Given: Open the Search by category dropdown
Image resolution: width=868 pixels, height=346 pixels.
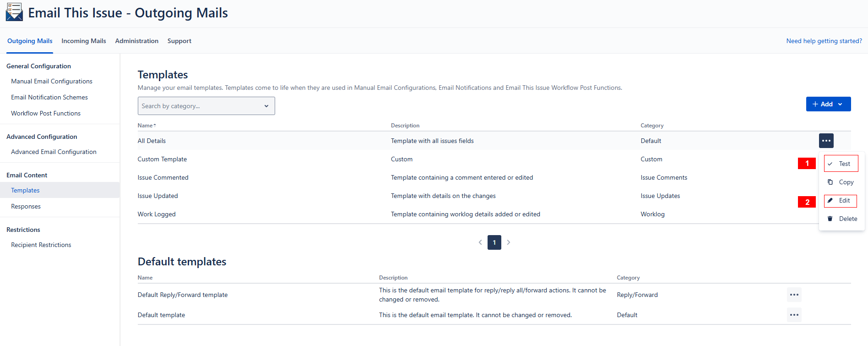Looking at the screenshot, I should click(206, 106).
